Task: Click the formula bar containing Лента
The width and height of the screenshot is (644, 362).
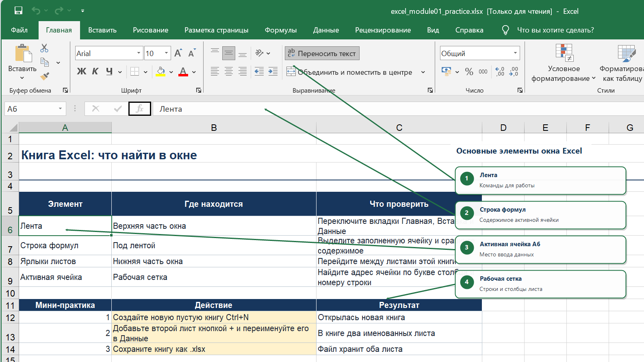Action: pyautogui.click(x=398, y=109)
